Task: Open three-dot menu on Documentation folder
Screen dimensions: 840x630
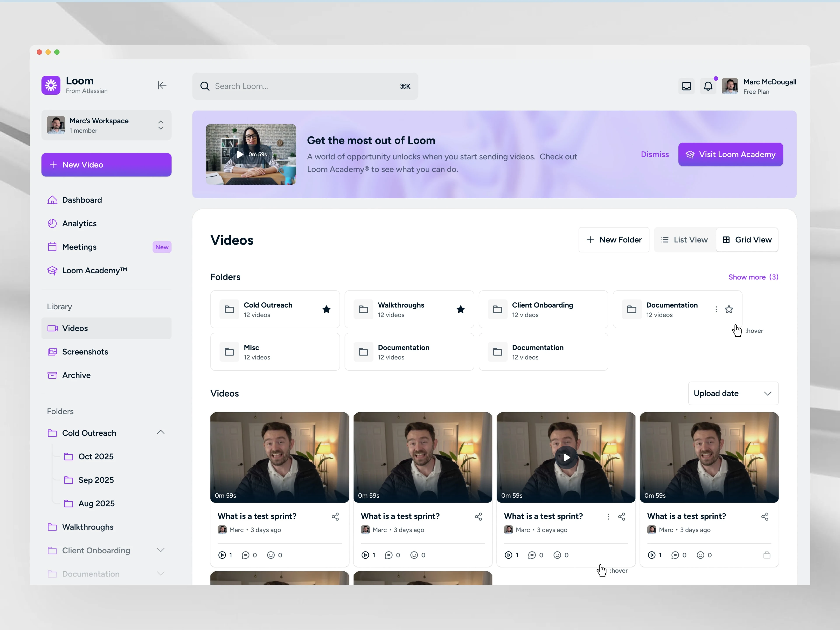Action: (716, 310)
